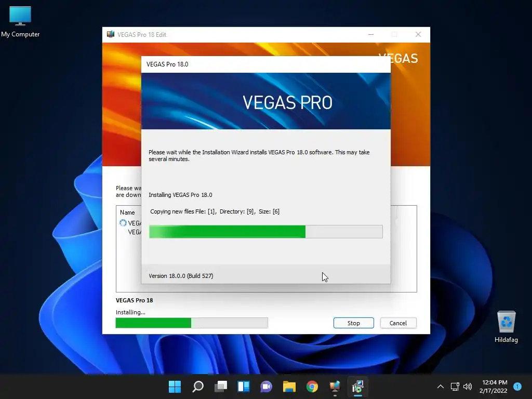Select the setup wizard taskbar icon
Image resolution: width=532 pixels, height=399 pixels.
pos(357,387)
